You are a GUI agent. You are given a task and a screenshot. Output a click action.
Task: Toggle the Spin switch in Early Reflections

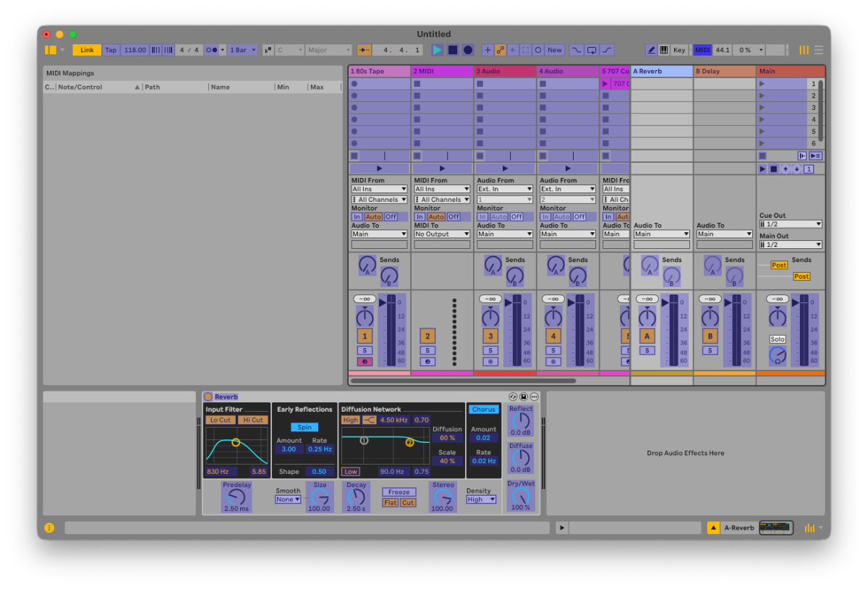pyautogui.click(x=305, y=427)
